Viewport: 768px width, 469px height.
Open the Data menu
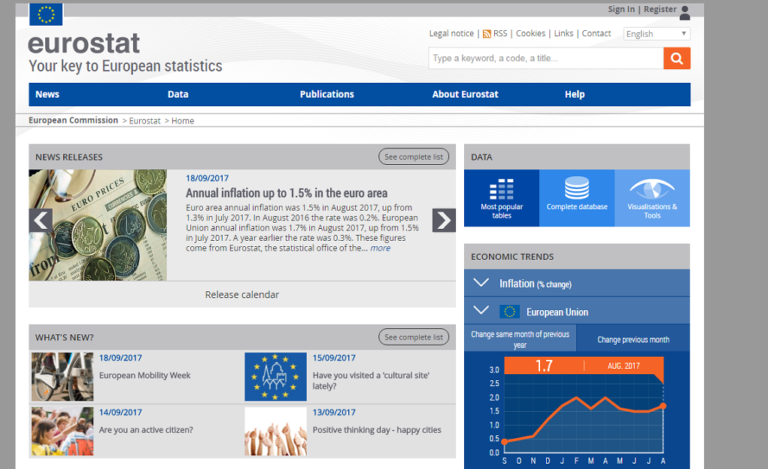click(178, 94)
